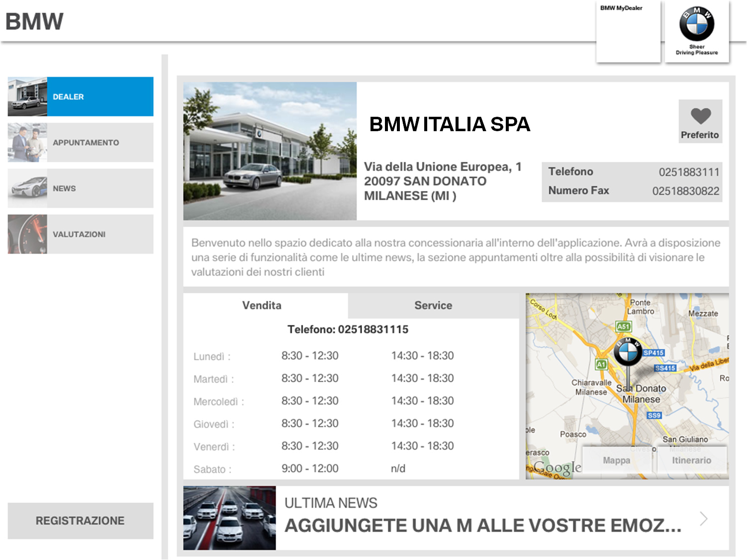747x560 pixels.
Task: Click the Google logo on the map
Action: tap(556, 468)
